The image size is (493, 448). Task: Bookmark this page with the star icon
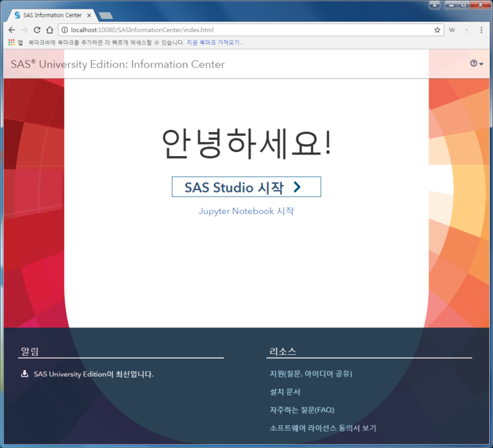click(437, 30)
